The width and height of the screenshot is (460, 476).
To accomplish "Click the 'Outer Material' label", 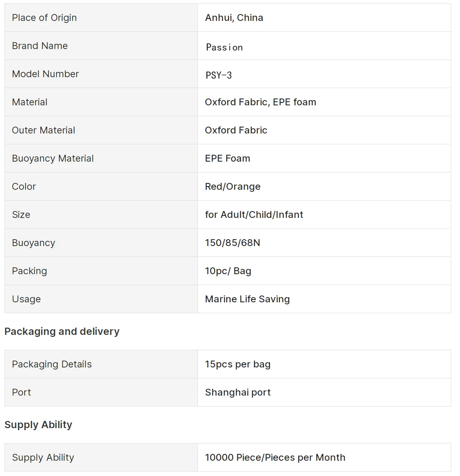I will pyautogui.click(x=43, y=130).
